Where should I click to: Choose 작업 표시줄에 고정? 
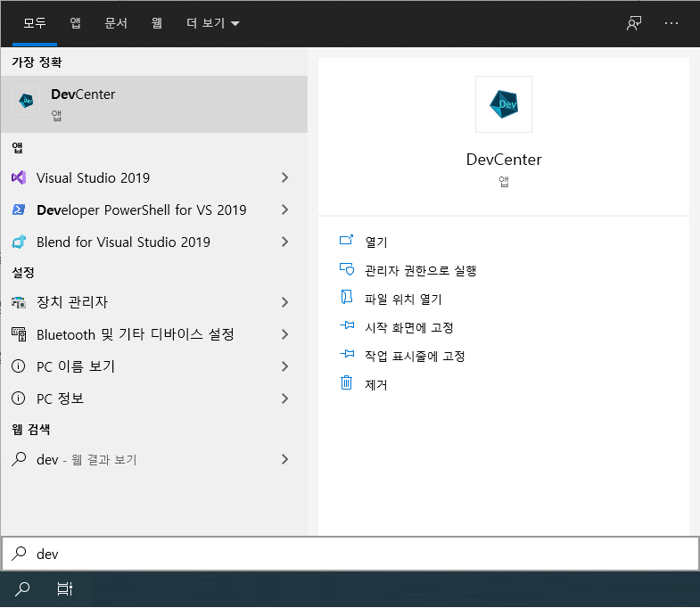click(415, 356)
